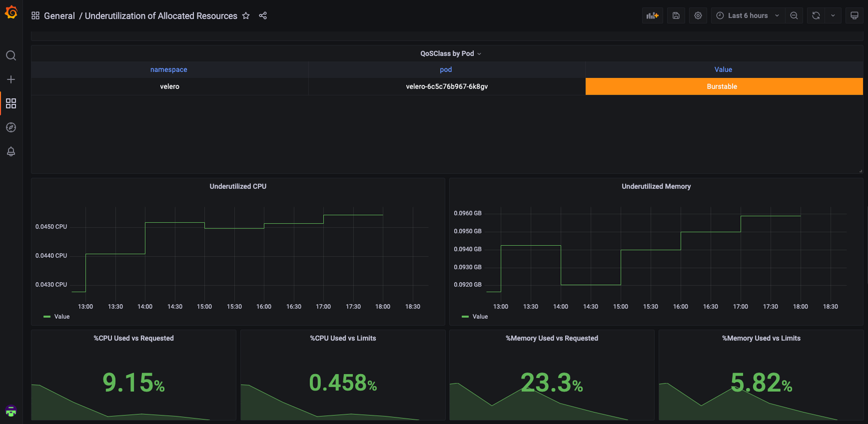Screen dimensions: 868x424
Task: Click the velero namespace cell
Action: [170, 87]
